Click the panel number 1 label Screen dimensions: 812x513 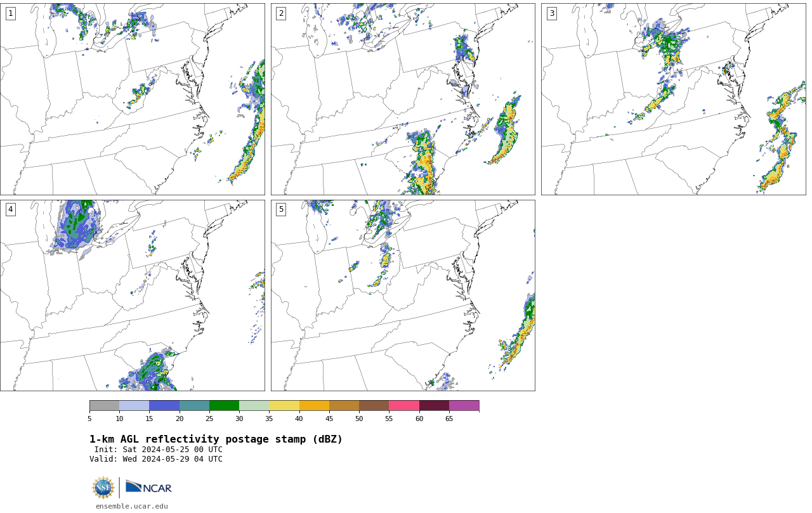click(x=11, y=13)
